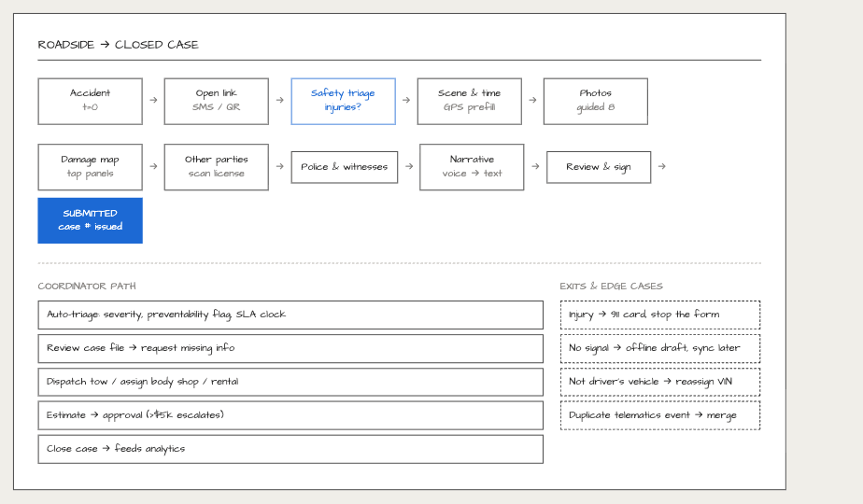Click the arrow after Narrative box
The width and height of the screenshot is (863, 504).
point(535,166)
